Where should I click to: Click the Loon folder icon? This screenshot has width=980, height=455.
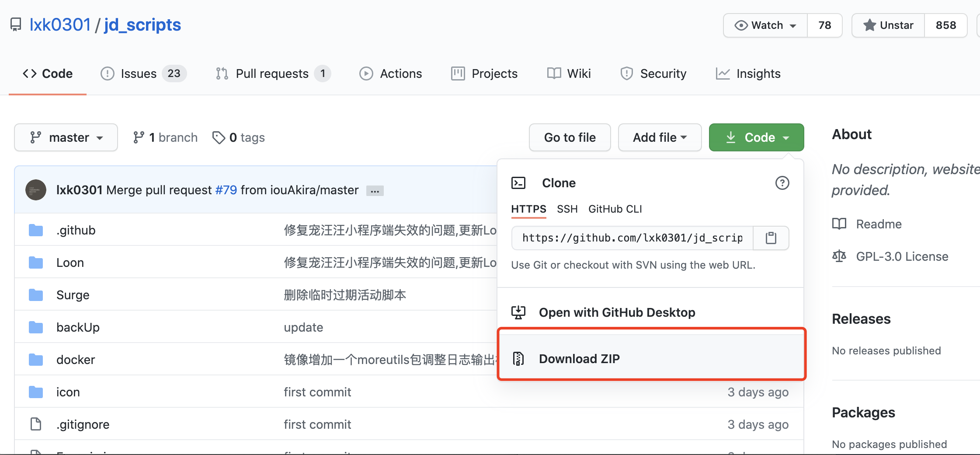(x=36, y=262)
